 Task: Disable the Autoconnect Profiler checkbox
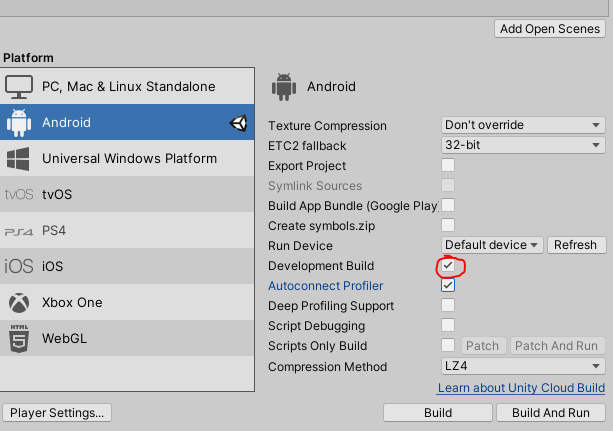448,285
